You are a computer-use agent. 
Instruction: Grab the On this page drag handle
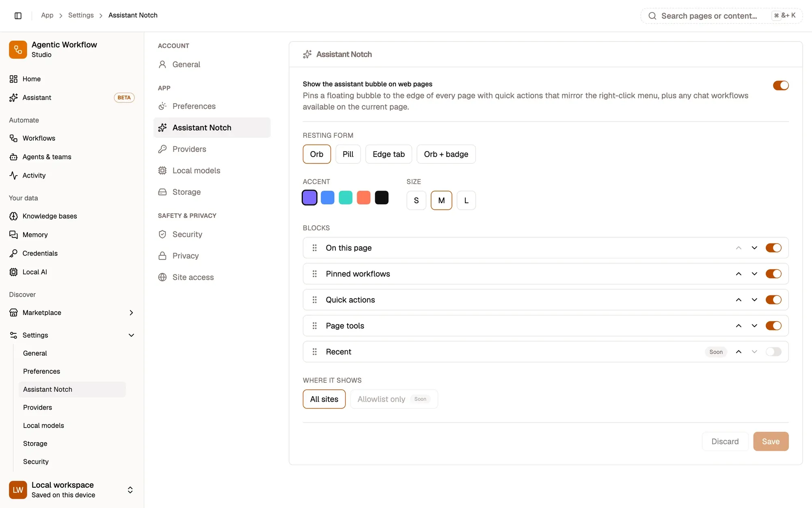pyautogui.click(x=315, y=248)
